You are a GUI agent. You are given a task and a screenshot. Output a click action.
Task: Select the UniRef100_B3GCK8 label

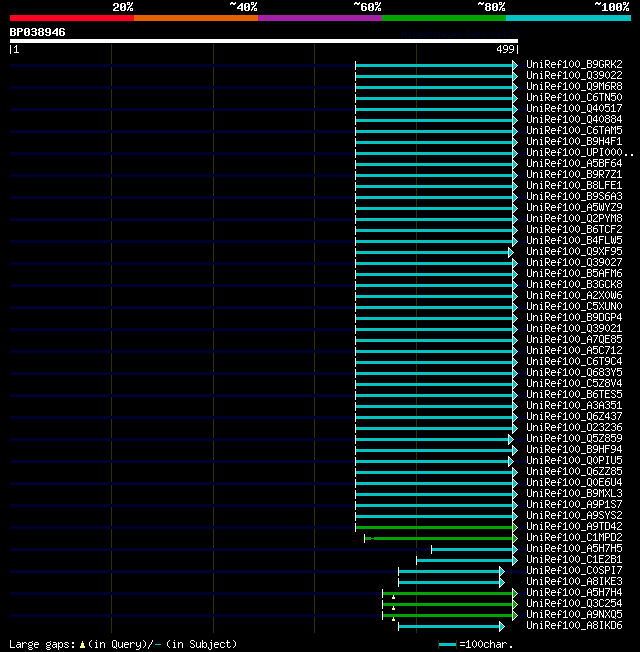pyautogui.click(x=574, y=284)
